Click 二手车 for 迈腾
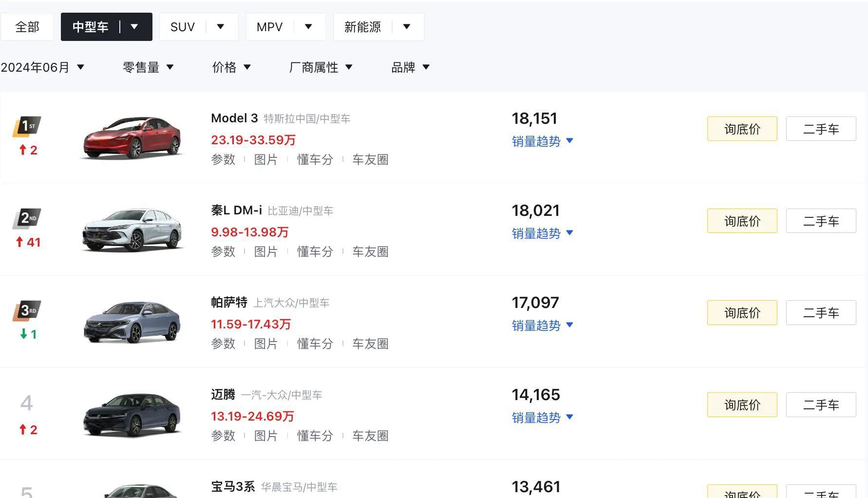 pos(821,405)
